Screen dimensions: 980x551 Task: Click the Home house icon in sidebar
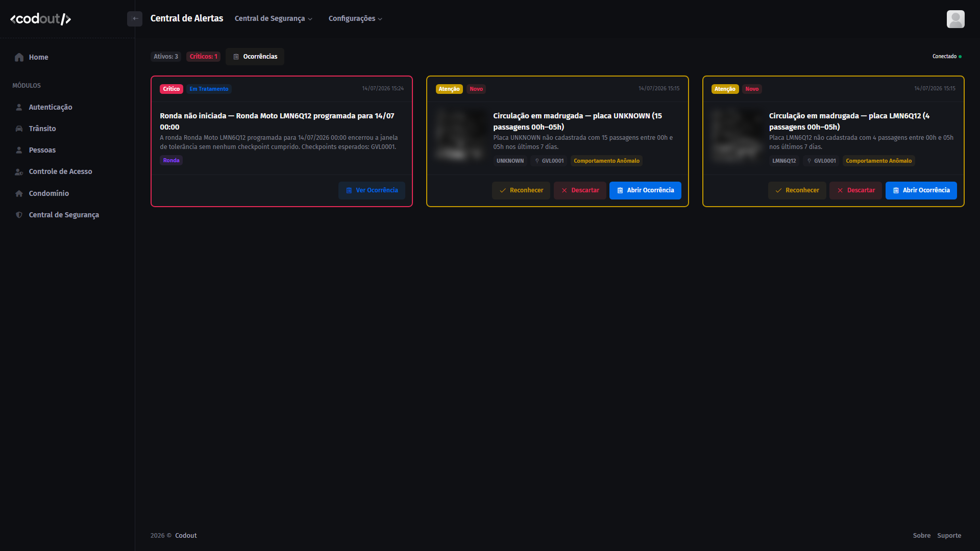[19, 57]
